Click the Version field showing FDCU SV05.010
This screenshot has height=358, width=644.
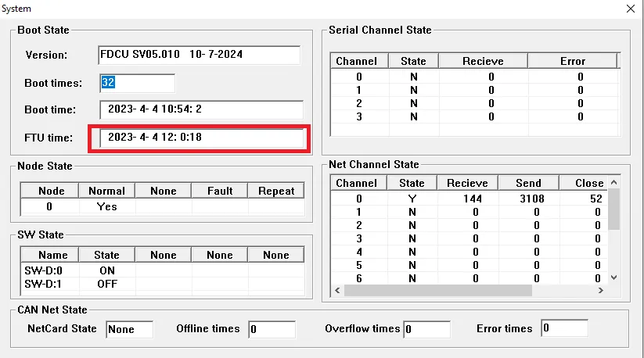tap(200, 55)
